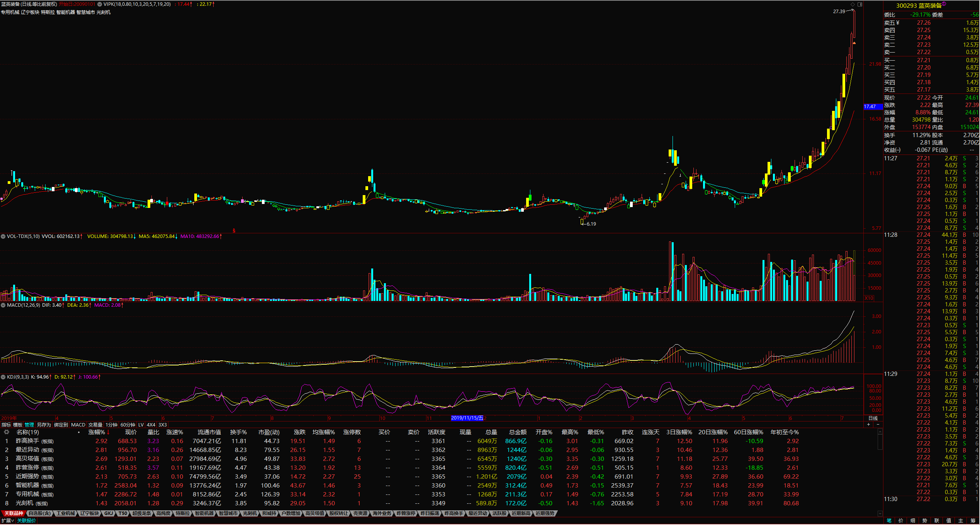
Task: Click the round MACD indicator icon
Action: tap(3, 305)
